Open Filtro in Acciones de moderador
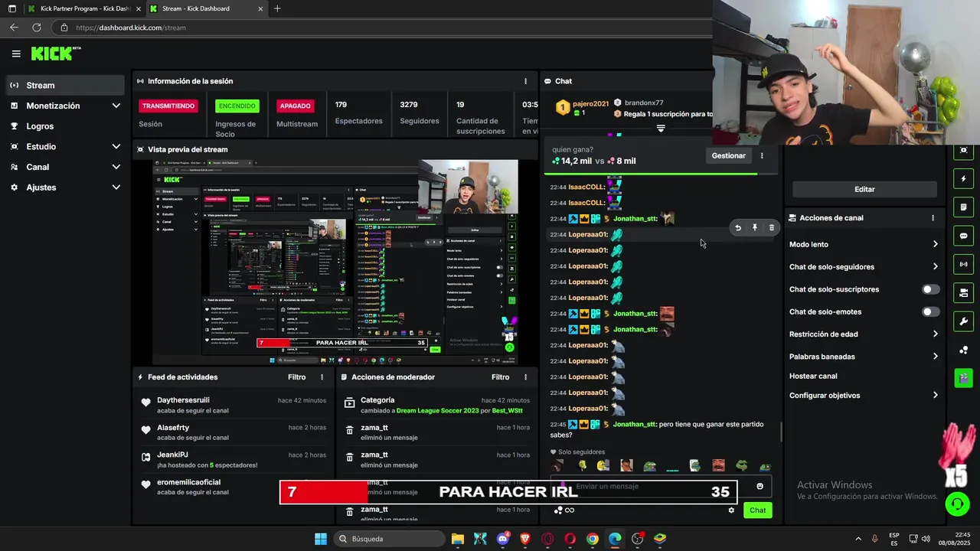 point(500,377)
